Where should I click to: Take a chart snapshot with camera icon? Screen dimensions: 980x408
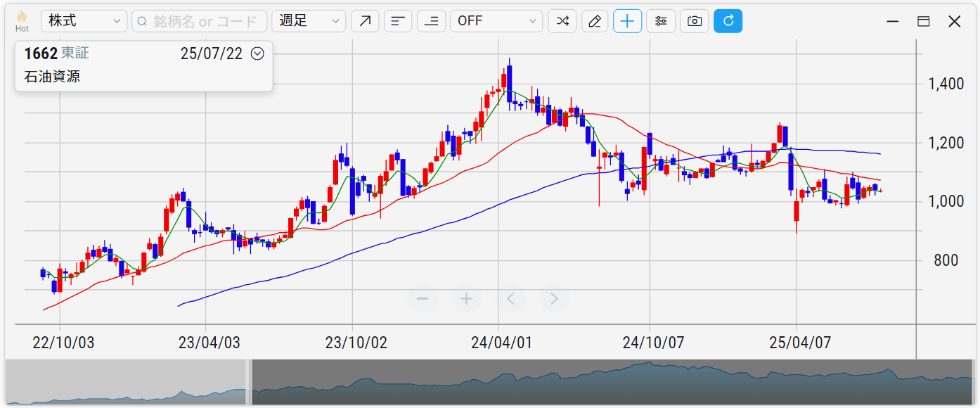(694, 21)
